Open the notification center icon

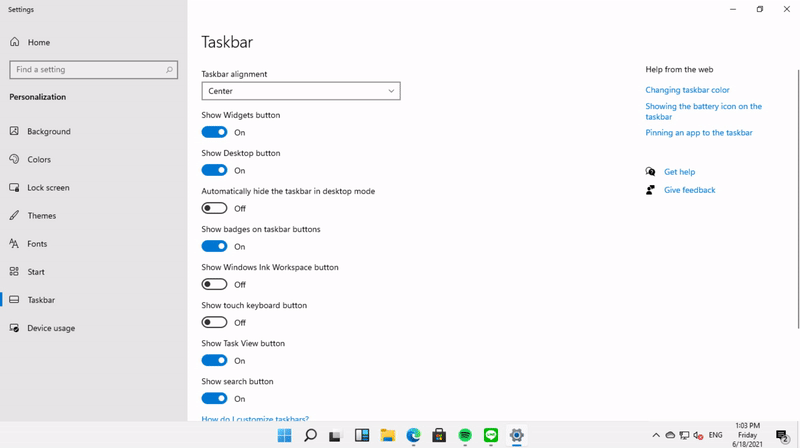782,435
